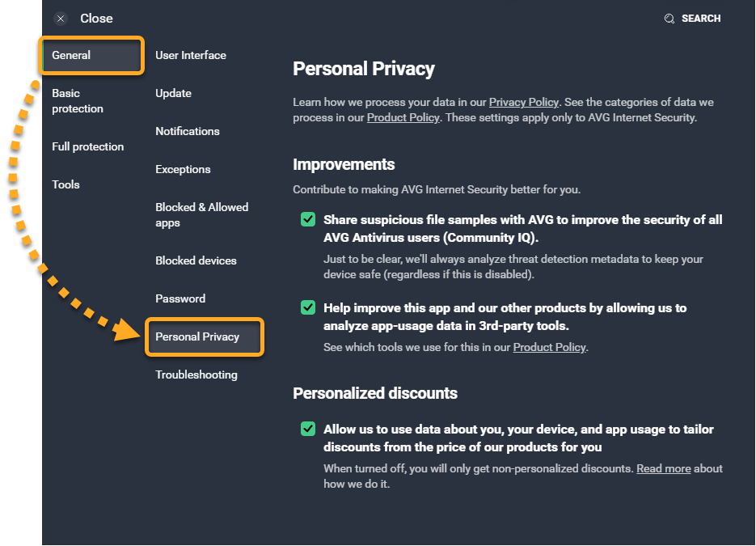The width and height of the screenshot is (756, 546).
Task: Select the Password menu item
Action: [180, 298]
